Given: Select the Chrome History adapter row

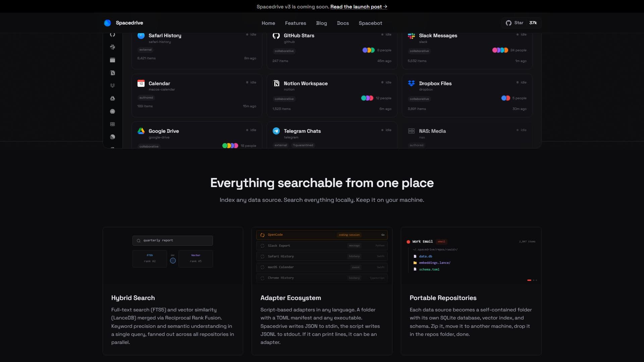Looking at the screenshot, I should (x=322, y=278).
